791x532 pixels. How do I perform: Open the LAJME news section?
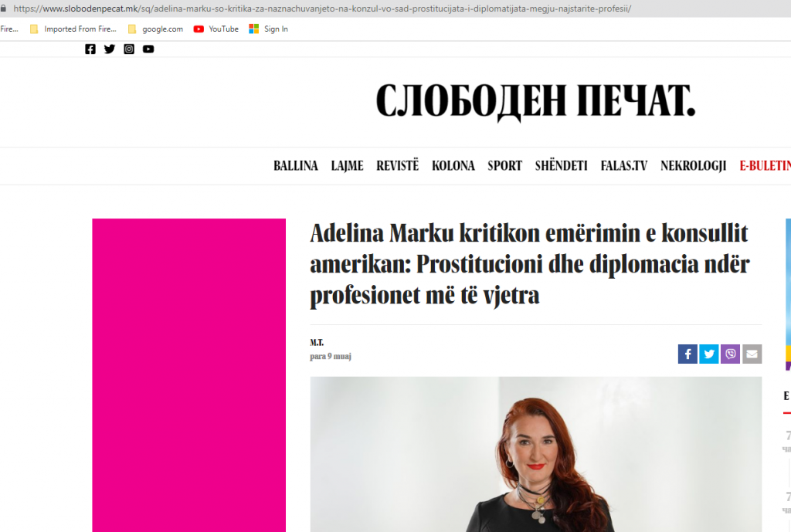347,166
